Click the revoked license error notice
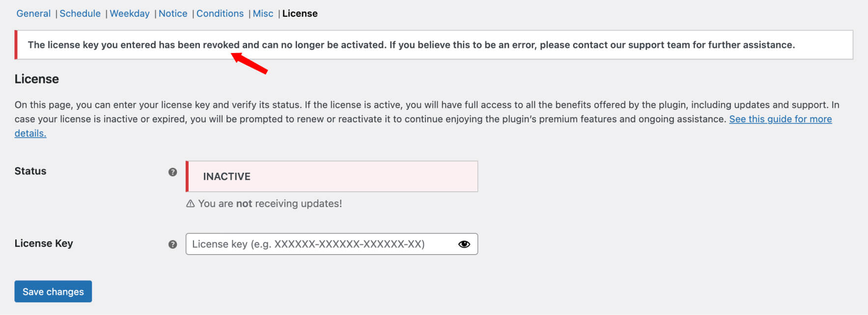This screenshot has height=315, width=868. point(434,45)
